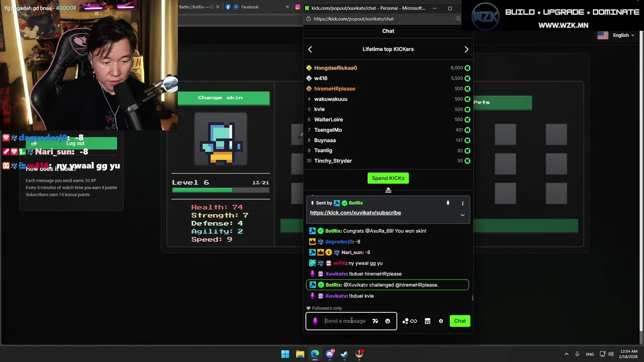644x362 pixels.
Task: Open the red-badged taskbar app icon
Action: pyautogui.click(x=359, y=354)
